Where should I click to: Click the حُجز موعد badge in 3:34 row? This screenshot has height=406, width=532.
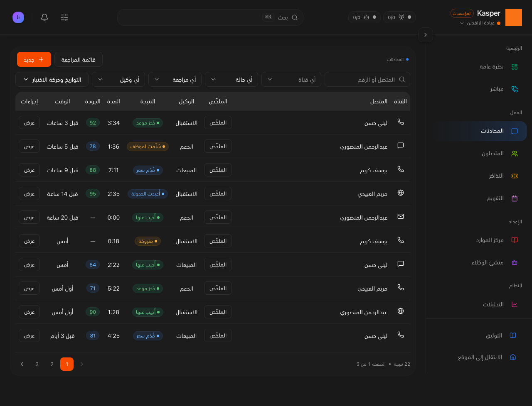tap(148, 122)
